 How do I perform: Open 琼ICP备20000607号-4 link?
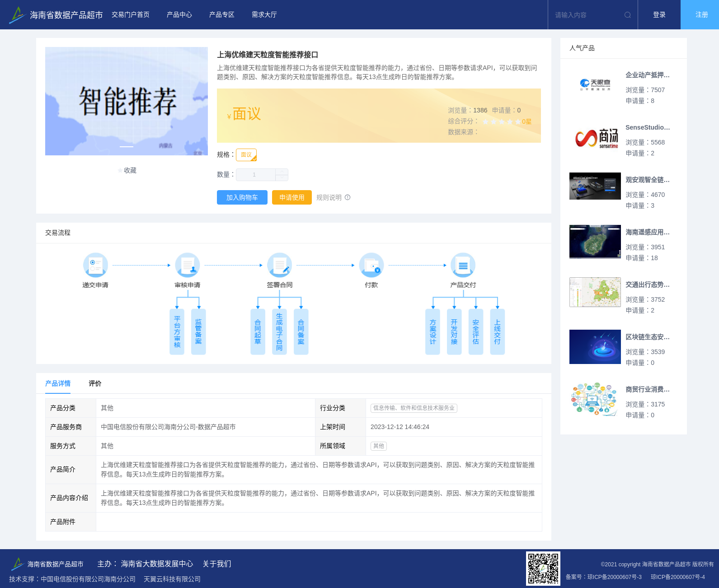678,577
